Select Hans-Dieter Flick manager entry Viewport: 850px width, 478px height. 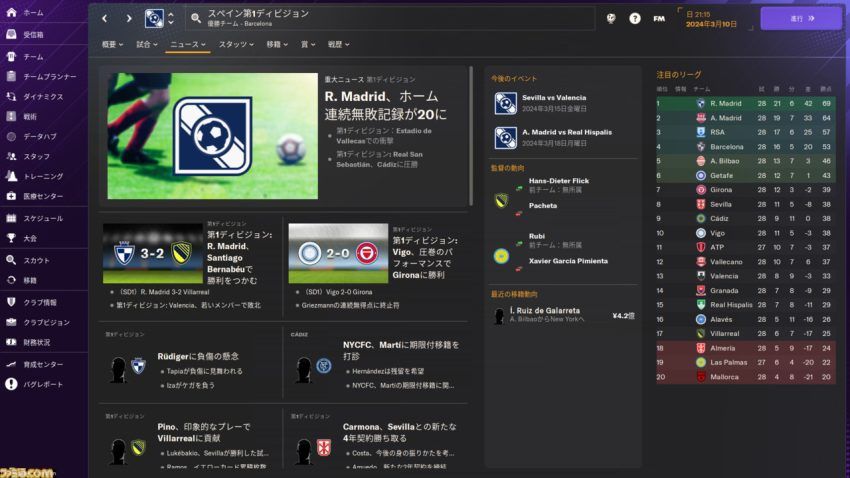tap(558, 181)
